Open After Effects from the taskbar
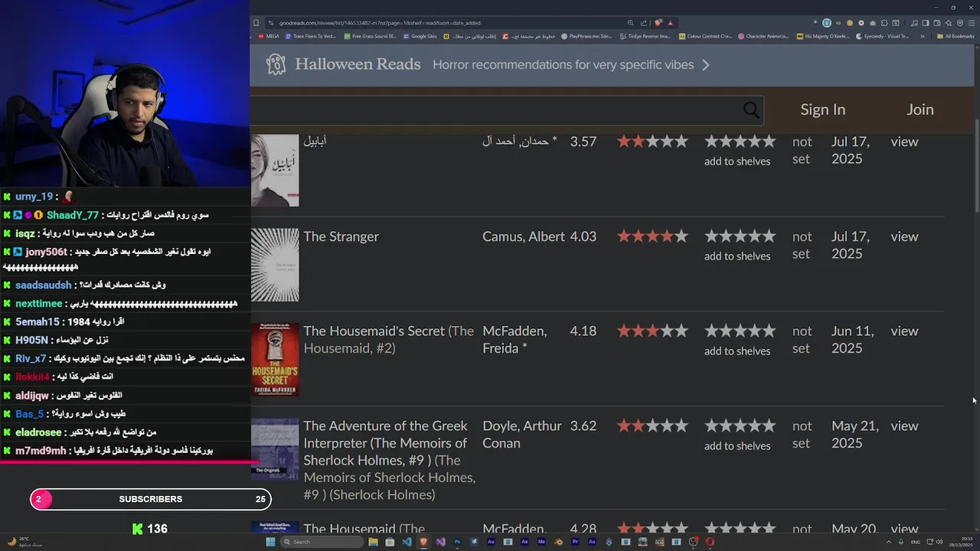The width and height of the screenshot is (980, 551). (524, 542)
